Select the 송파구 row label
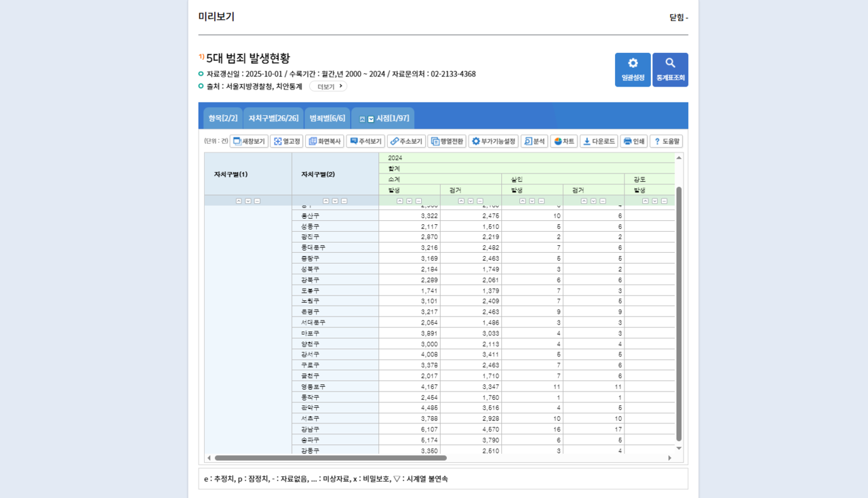Screen dimensions: 868x498 (335, 440)
